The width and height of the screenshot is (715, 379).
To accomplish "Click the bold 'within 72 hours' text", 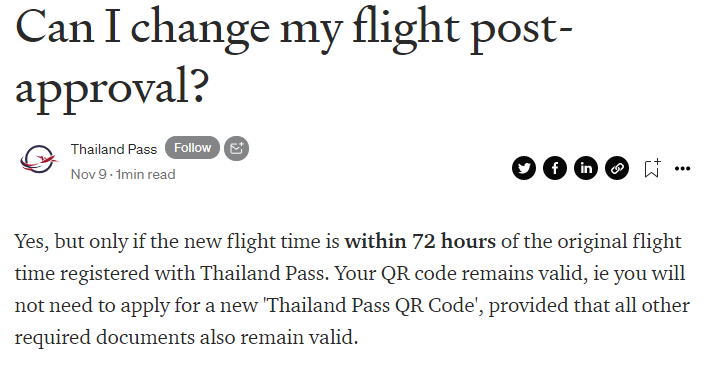I will tap(420, 241).
